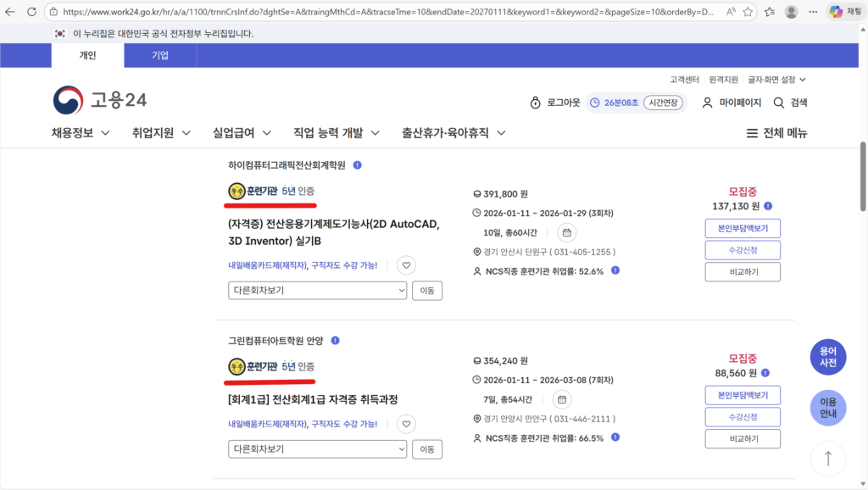Expand the 직업 능력 개발 menu chevron

[x=374, y=133]
